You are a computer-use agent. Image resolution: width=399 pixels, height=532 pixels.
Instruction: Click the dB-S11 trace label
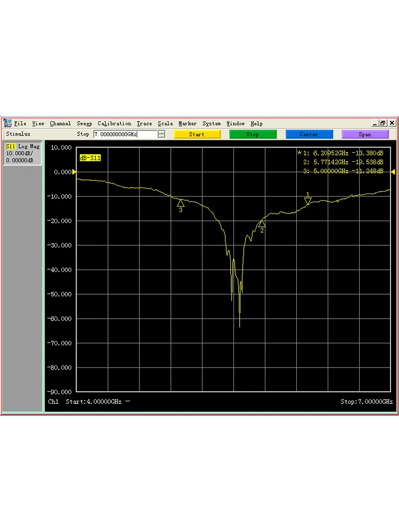(90, 158)
